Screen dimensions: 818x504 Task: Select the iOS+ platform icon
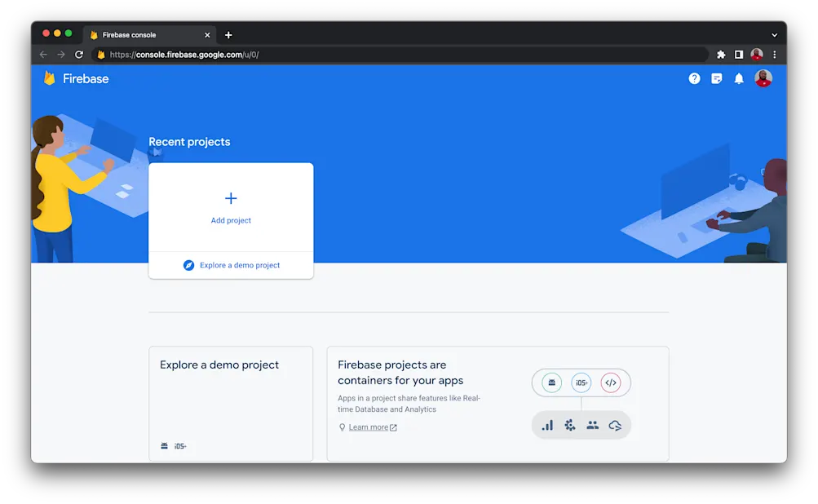[x=580, y=382]
